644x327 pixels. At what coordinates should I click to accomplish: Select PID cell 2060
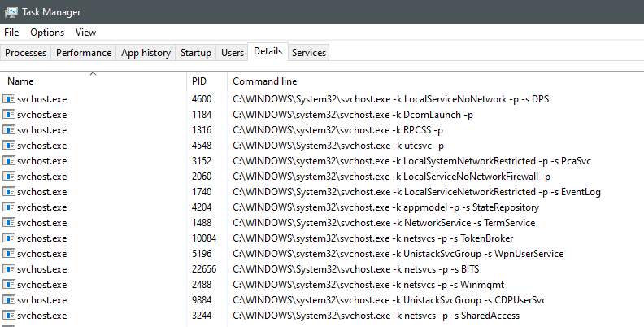[202, 177]
